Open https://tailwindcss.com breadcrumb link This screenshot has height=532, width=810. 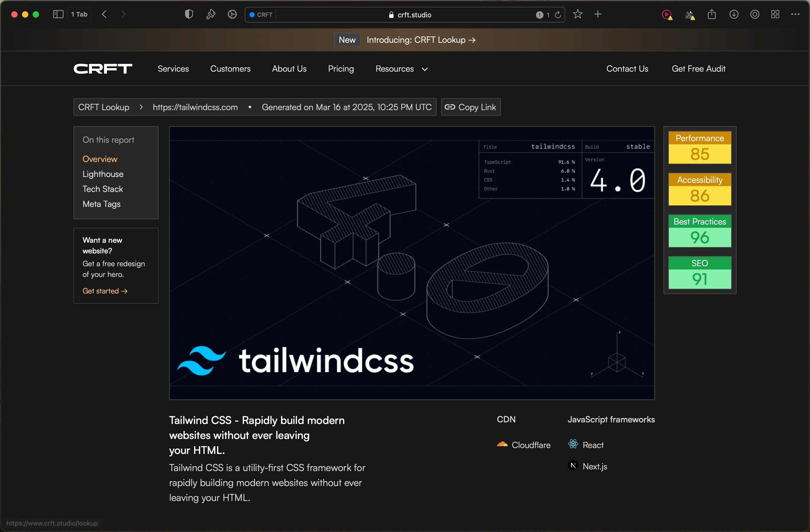pyautogui.click(x=195, y=107)
